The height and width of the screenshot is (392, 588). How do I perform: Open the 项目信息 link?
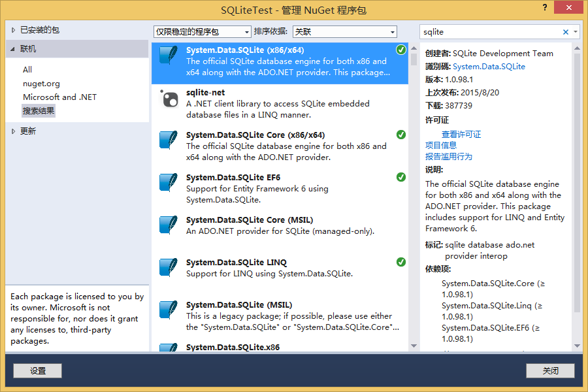pyautogui.click(x=440, y=146)
